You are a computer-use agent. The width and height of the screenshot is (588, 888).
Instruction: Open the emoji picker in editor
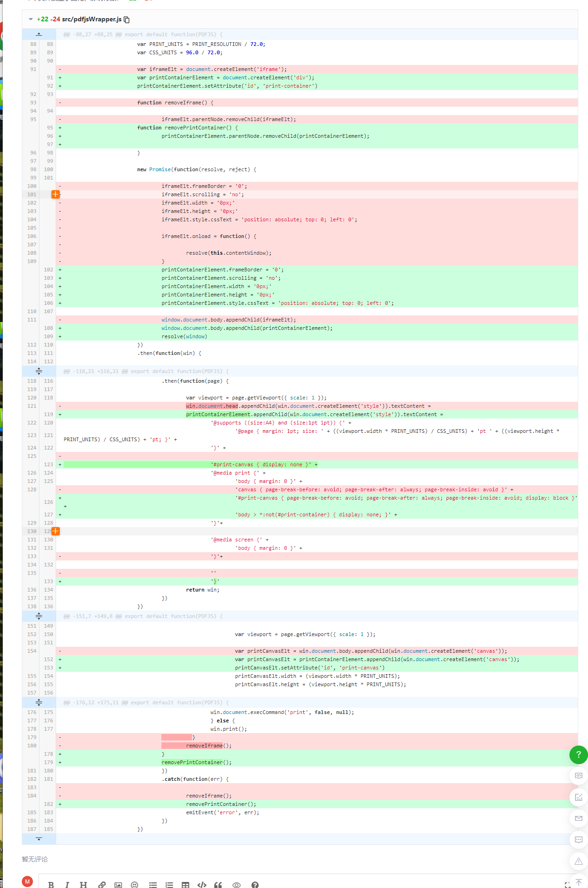pos(134,885)
